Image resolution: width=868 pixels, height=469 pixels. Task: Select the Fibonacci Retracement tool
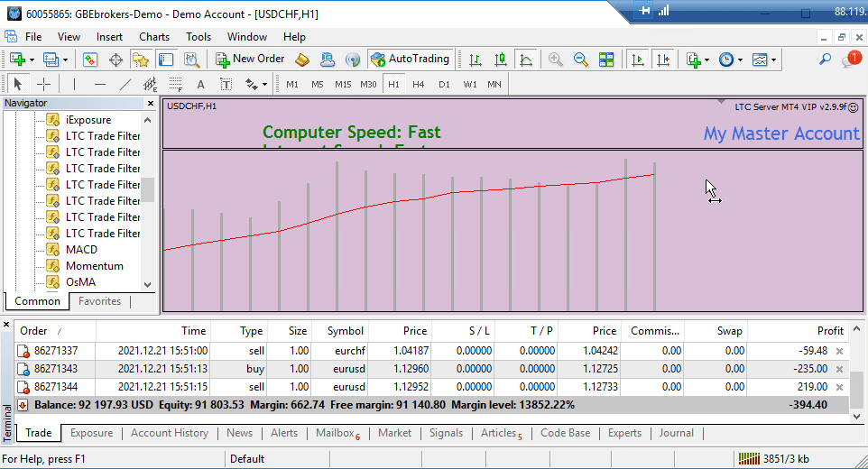click(175, 84)
